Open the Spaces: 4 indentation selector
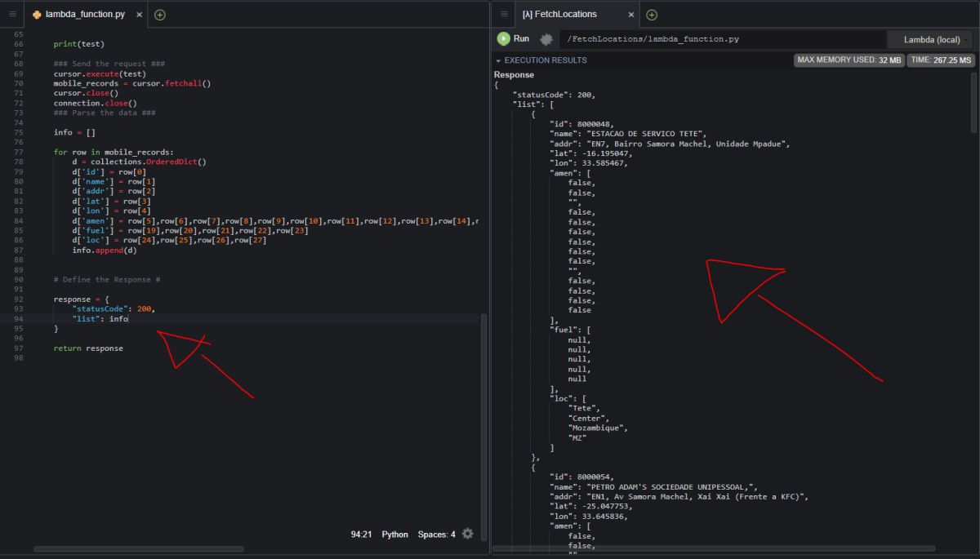This screenshot has width=980, height=559. coord(437,535)
